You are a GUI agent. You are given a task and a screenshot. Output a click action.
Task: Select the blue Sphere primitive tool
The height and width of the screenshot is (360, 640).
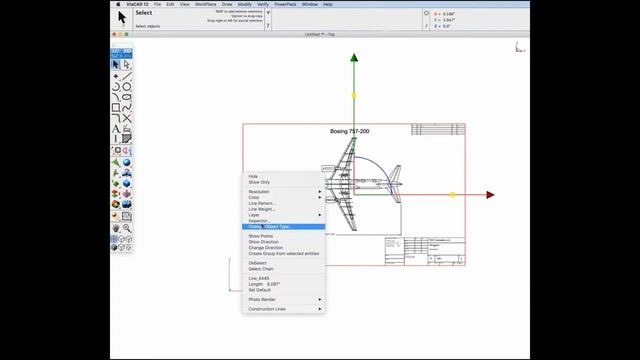(127, 162)
